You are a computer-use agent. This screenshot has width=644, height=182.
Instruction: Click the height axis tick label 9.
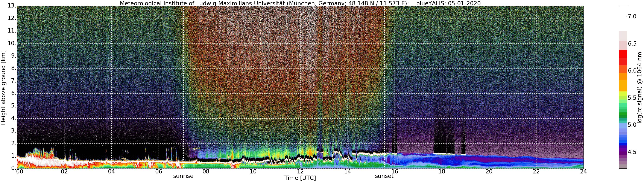point(14,56)
